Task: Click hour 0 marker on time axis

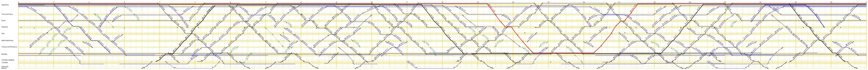Action: [18, 2]
